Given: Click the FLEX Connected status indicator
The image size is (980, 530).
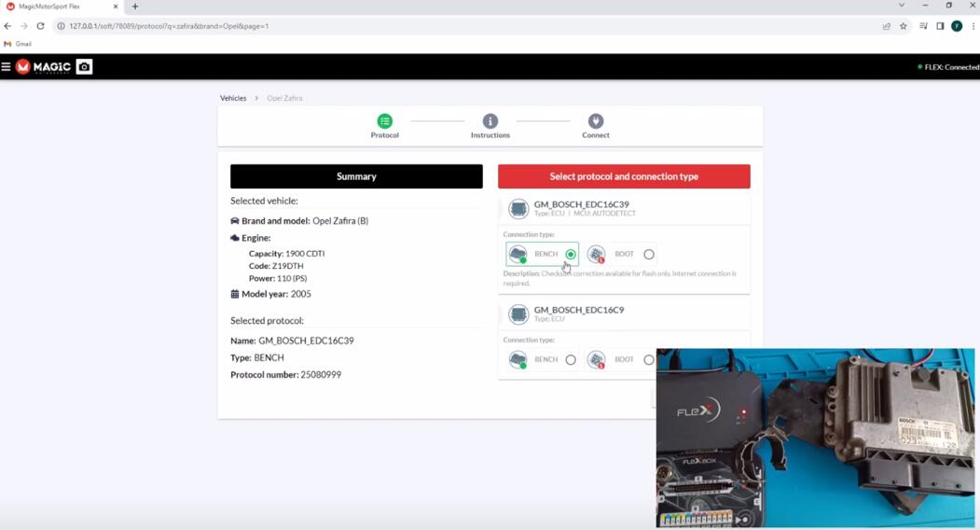Looking at the screenshot, I should point(948,67).
